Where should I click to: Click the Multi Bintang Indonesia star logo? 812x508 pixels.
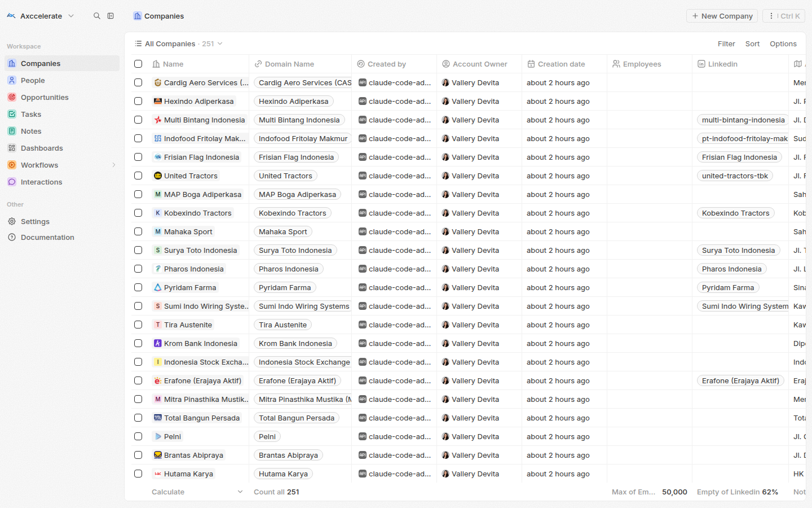point(158,120)
